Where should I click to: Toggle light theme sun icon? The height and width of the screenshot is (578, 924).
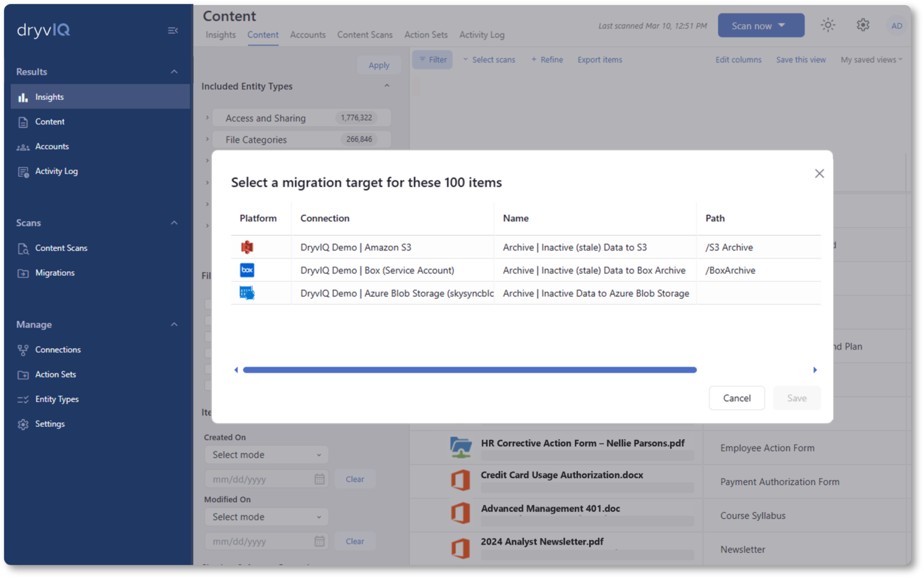click(828, 25)
